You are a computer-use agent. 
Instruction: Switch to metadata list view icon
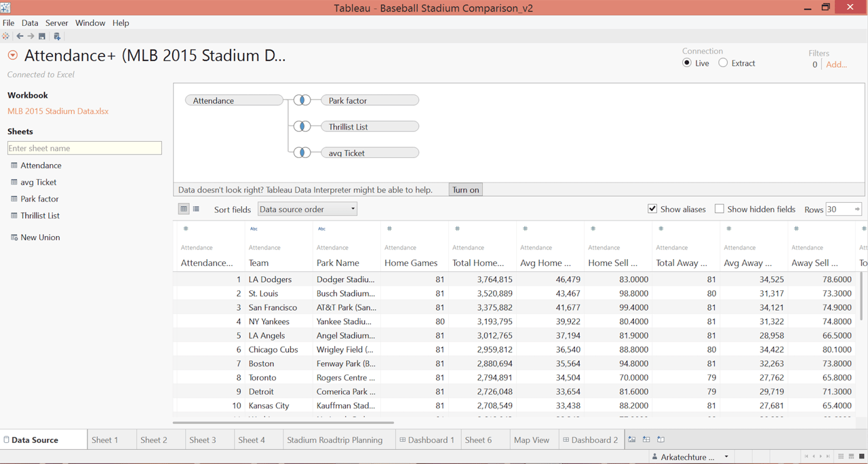[x=196, y=209]
